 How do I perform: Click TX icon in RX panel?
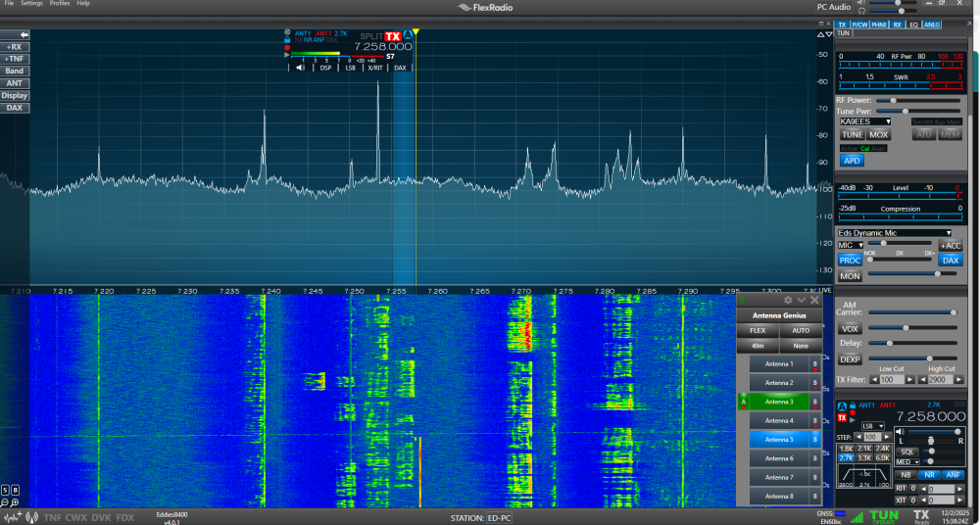pyautogui.click(x=841, y=417)
